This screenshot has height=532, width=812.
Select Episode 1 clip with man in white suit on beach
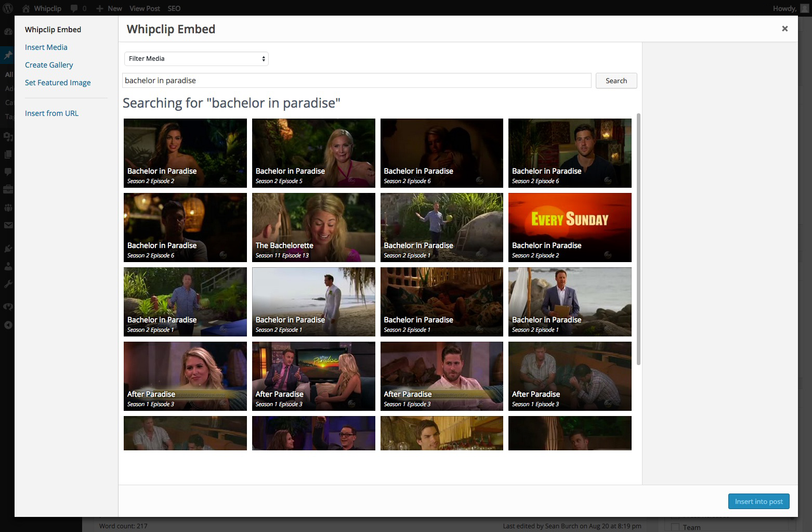313,302
